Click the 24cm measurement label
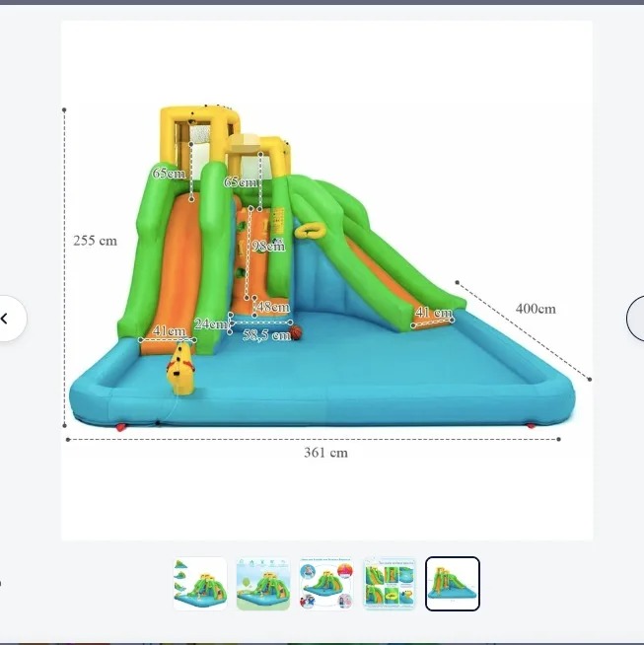Viewport: 644px width, 645px height. (210, 323)
